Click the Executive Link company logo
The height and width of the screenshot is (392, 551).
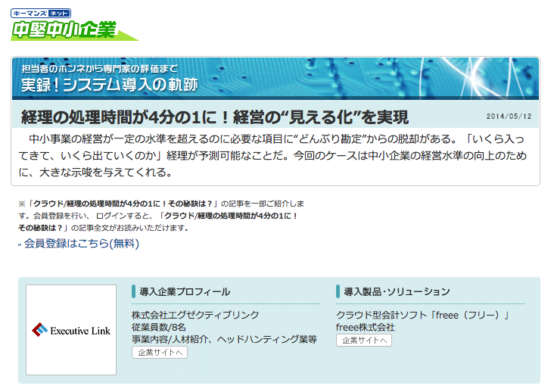71,330
